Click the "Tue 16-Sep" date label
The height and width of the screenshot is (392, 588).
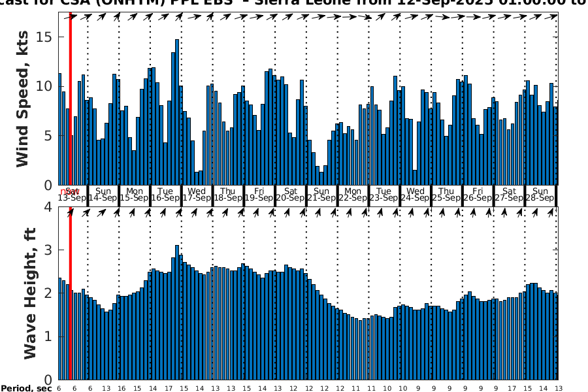[x=165, y=194]
